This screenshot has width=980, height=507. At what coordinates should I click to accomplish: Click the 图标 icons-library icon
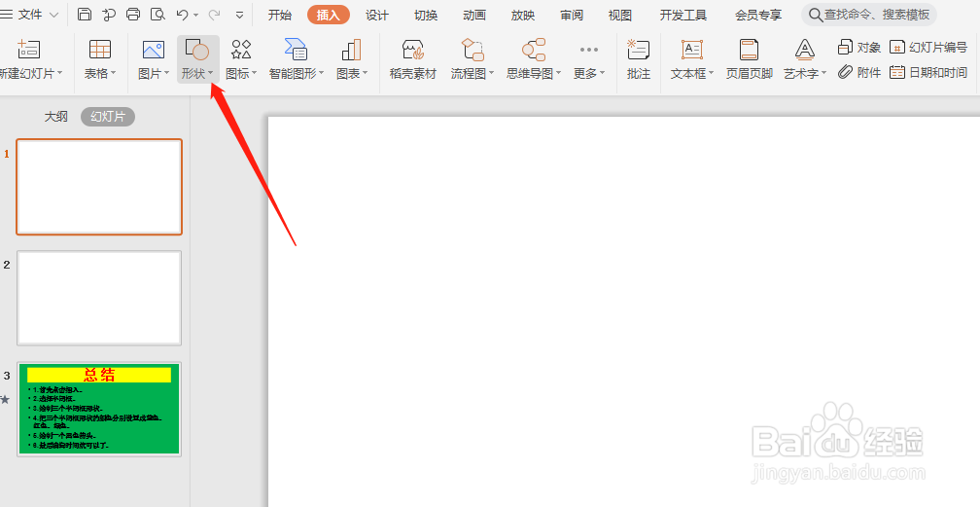click(241, 50)
